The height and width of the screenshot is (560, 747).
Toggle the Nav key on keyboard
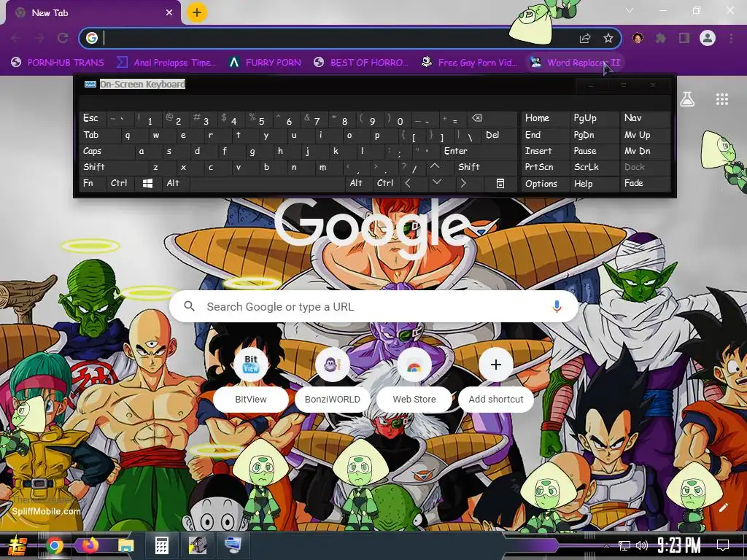646,118
